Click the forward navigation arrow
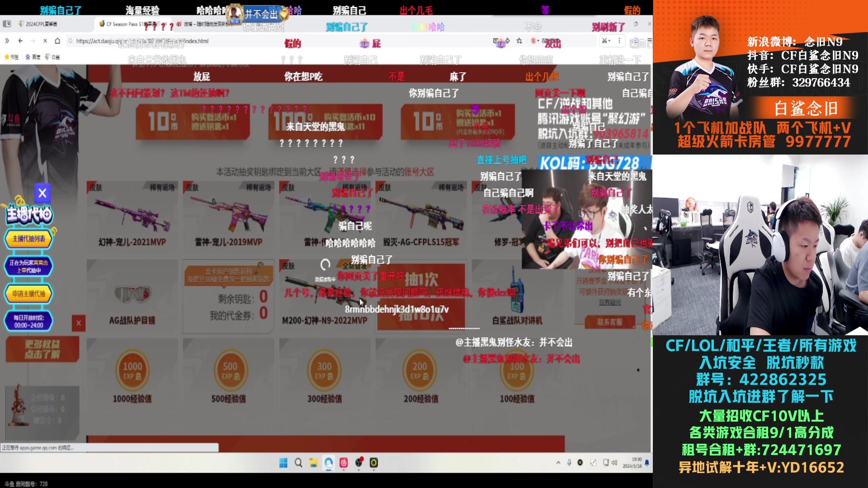 (x=33, y=41)
